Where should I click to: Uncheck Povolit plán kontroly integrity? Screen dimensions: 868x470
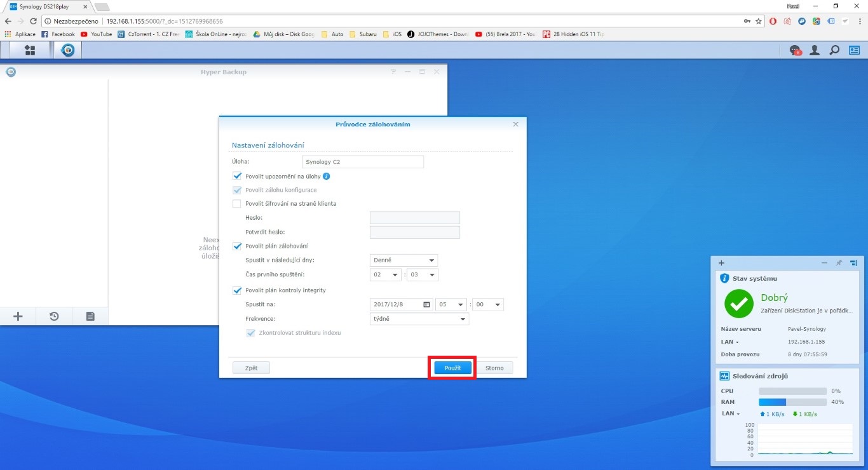(237, 290)
